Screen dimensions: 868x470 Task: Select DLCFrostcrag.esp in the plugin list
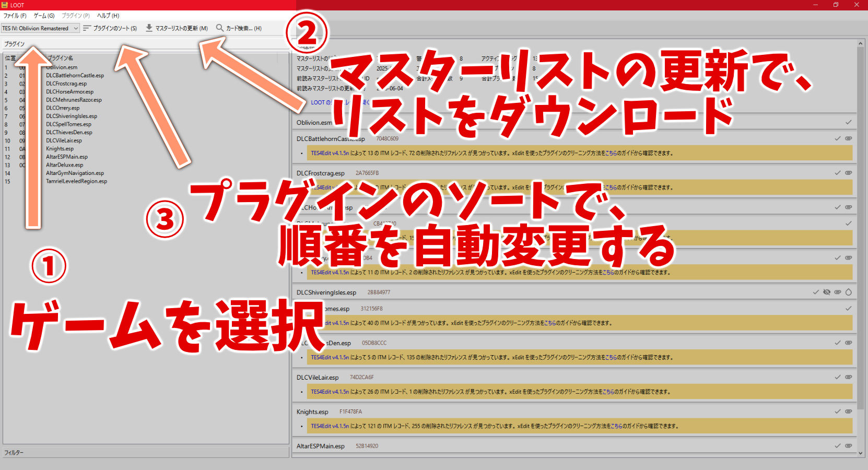click(66, 84)
